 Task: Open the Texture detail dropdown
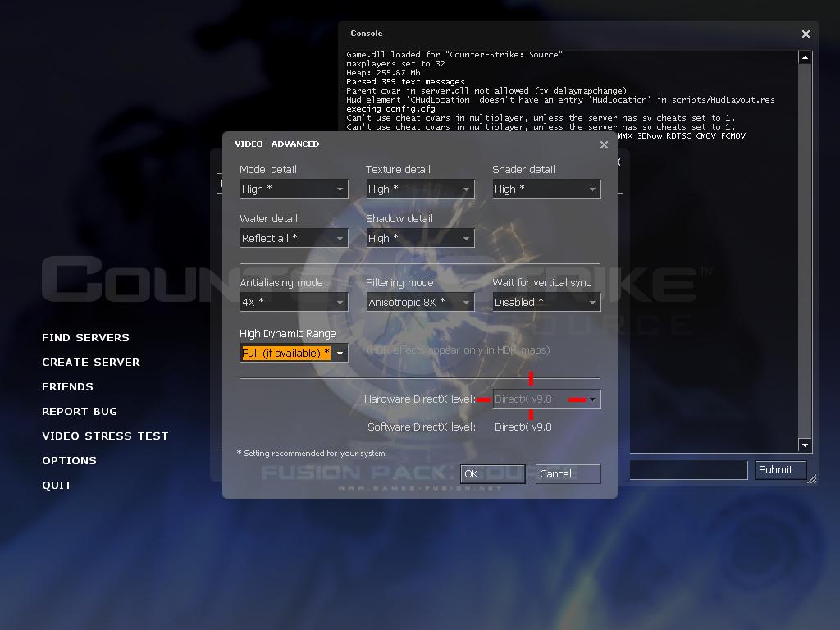coord(420,189)
